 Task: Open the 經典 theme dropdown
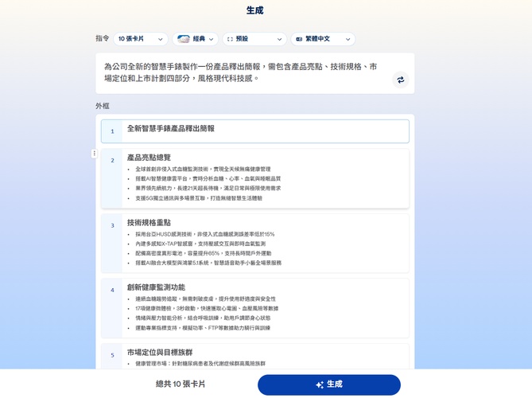[195, 39]
